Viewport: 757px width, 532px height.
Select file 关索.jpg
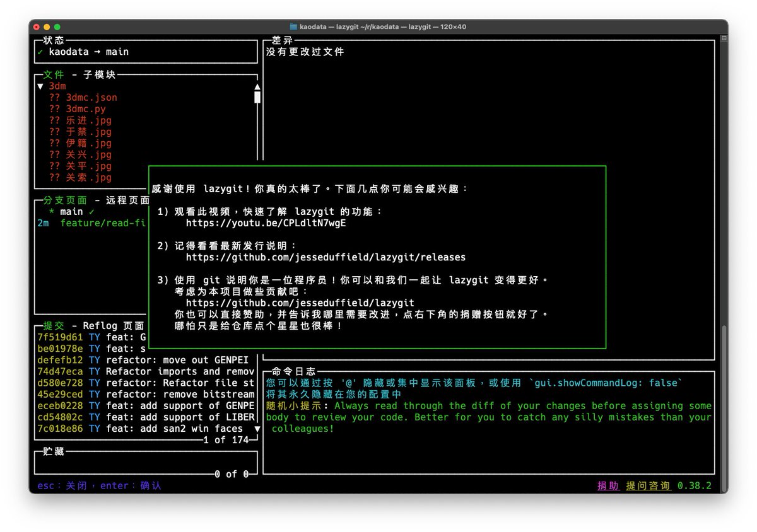click(80, 178)
